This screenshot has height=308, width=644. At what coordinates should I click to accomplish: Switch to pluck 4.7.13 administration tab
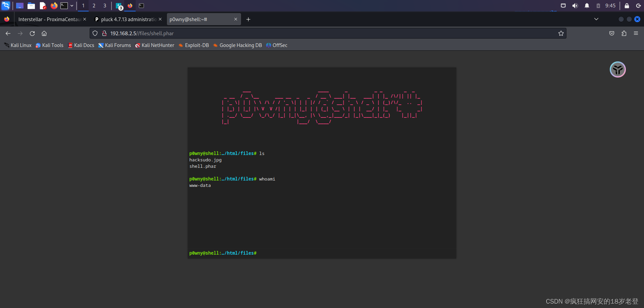coord(129,19)
